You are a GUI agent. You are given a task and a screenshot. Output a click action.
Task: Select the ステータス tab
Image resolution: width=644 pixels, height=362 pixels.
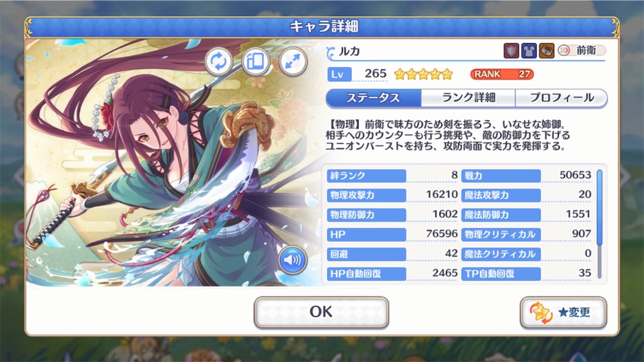[x=374, y=97]
